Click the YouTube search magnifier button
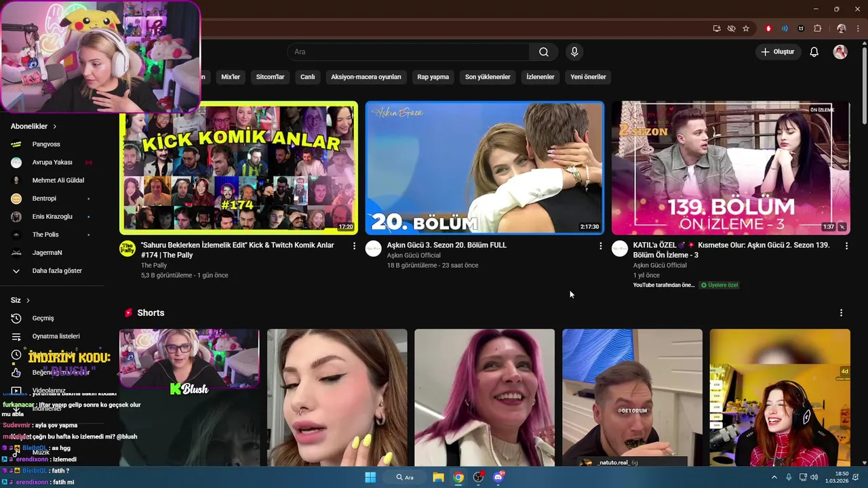The height and width of the screenshot is (488, 868). point(544,52)
